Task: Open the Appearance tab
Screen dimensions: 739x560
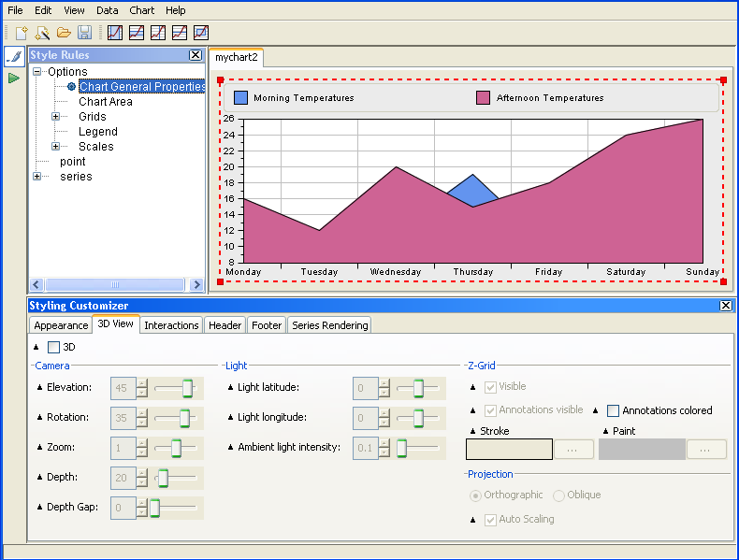Action: tap(61, 325)
